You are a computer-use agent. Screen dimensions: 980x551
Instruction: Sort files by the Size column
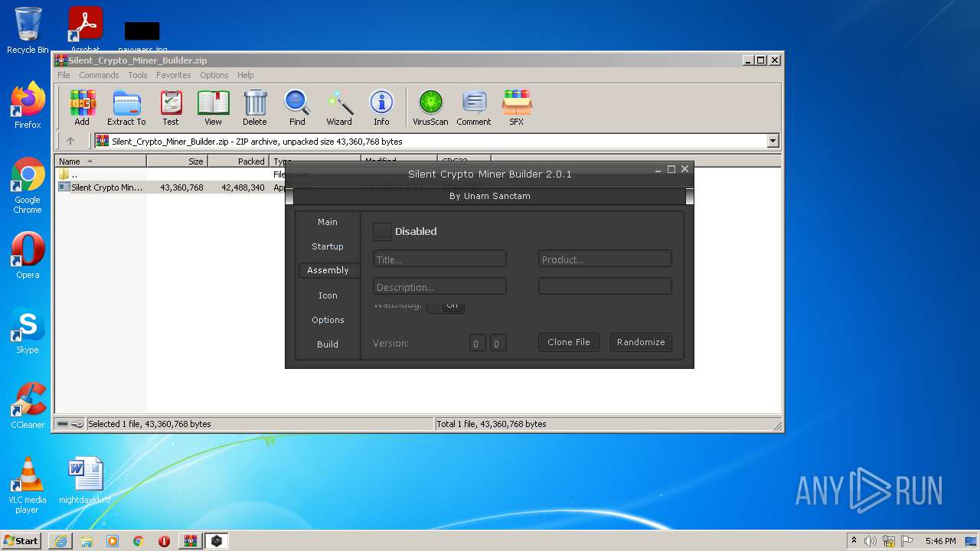click(178, 161)
